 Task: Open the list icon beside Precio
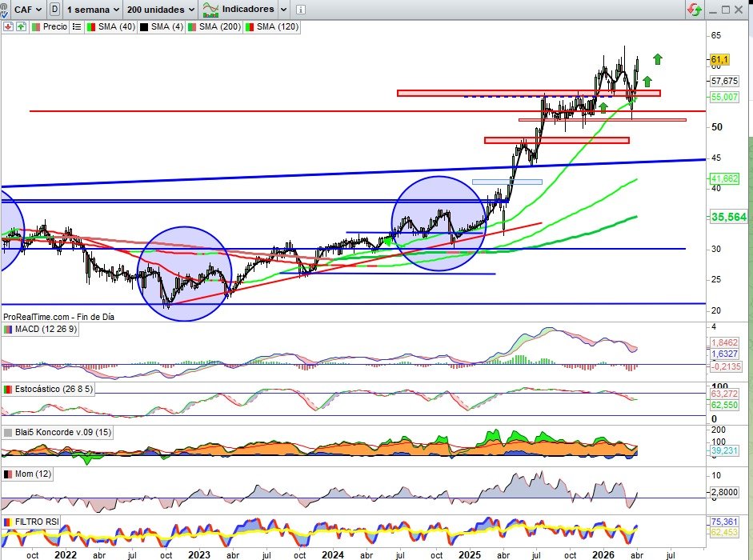(76, 26)
